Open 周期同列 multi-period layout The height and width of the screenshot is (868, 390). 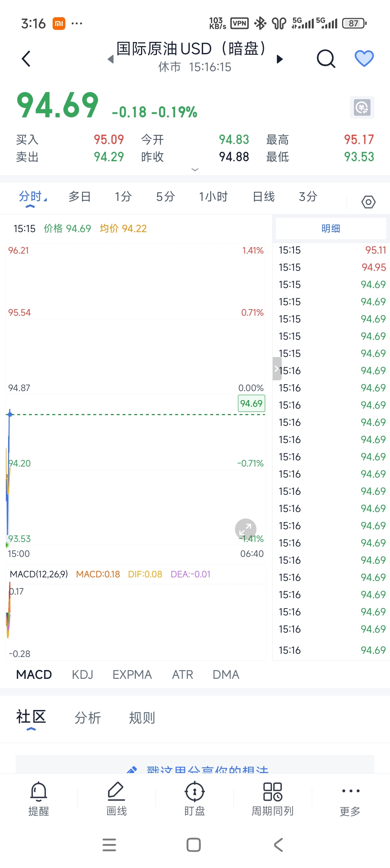272,798
